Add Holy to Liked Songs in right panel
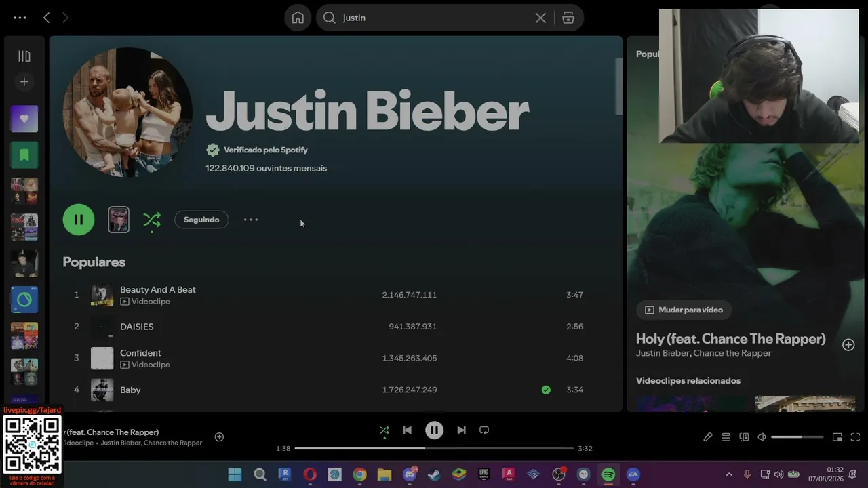 (848, 344)
